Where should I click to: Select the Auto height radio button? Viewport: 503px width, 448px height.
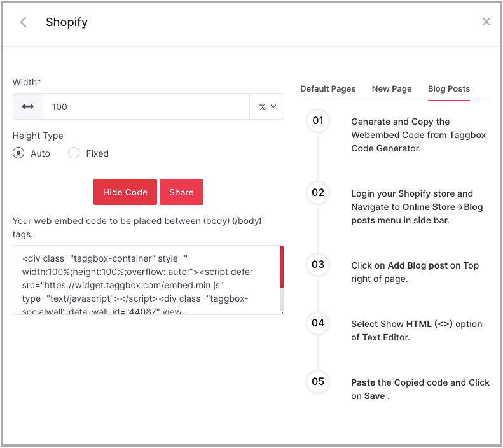pos(19,153)
